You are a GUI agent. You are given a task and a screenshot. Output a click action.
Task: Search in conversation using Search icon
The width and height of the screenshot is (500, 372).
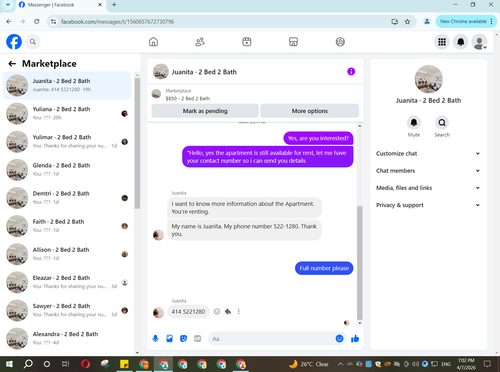[x=442, y=123]
